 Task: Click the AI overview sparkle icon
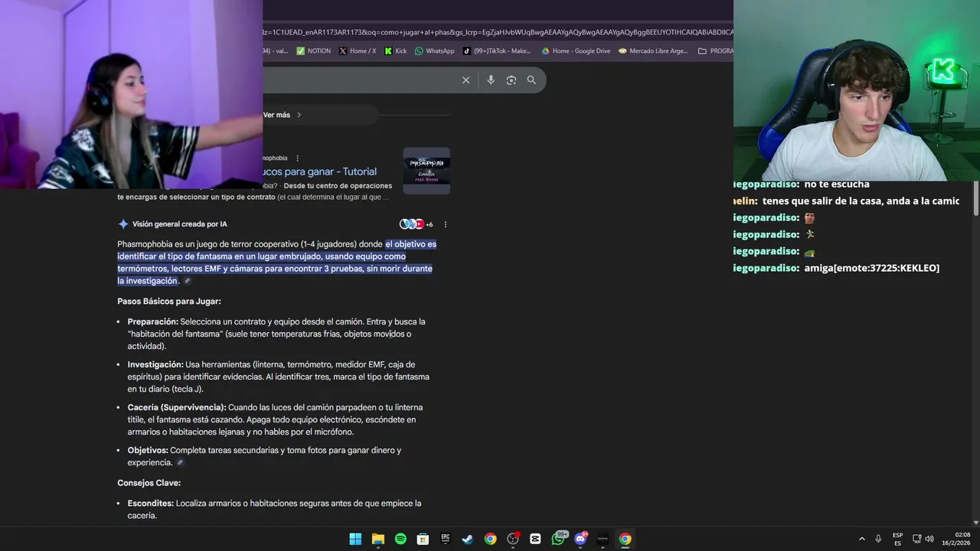coord(123,224)
